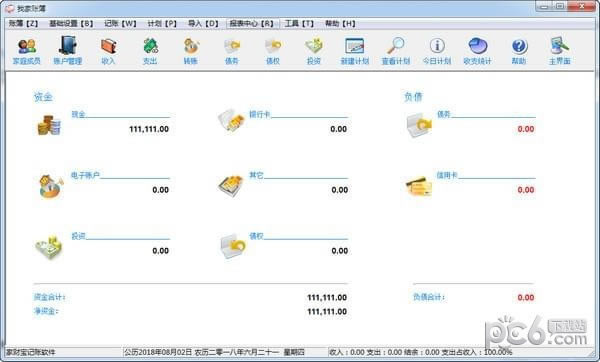This screenshot has height=362, width=600.
Task: Click the 现金 balance 111,111.00
Action: tap(149, 129)
